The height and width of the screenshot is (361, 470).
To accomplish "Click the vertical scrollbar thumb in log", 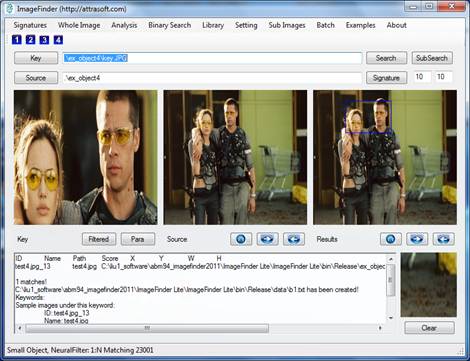I will click(x=391, y=280).
